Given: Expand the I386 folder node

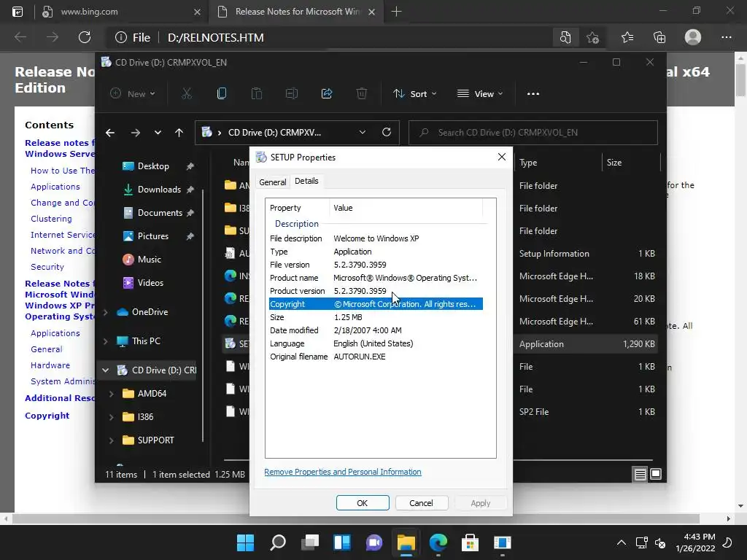Looking at the screenshot, I should click(112, 417).
